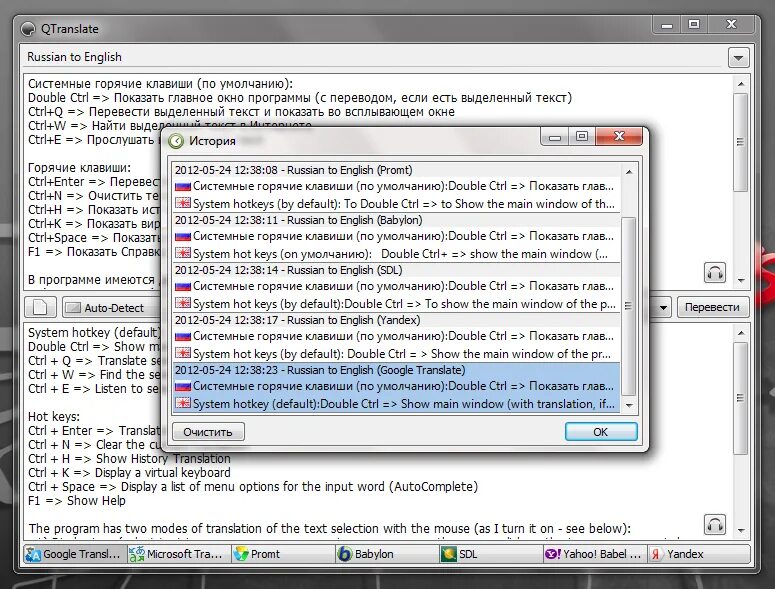Click source text pane scroll up arrow
The width and height of the screenshot is (775, 589).
tap(740, 84)
